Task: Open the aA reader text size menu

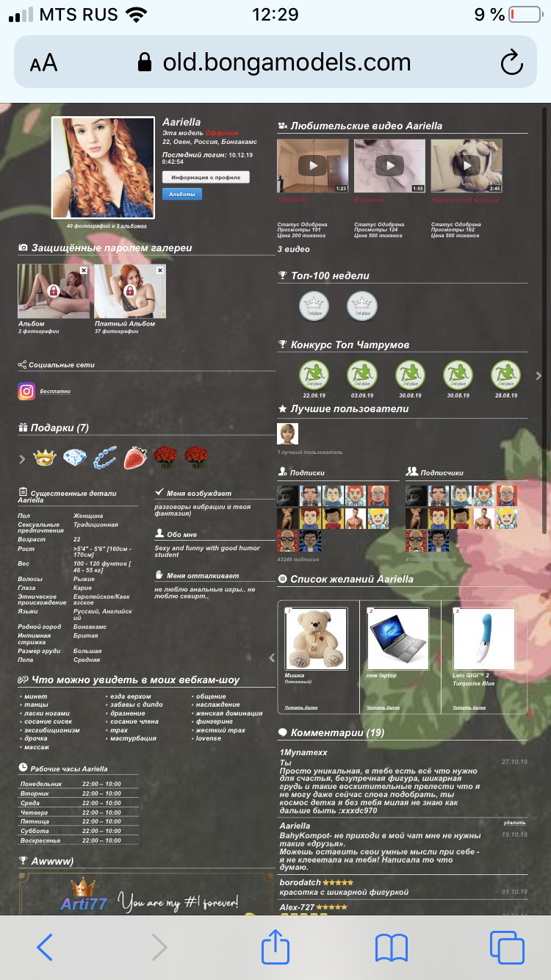Action: click(x=43, y=63)
